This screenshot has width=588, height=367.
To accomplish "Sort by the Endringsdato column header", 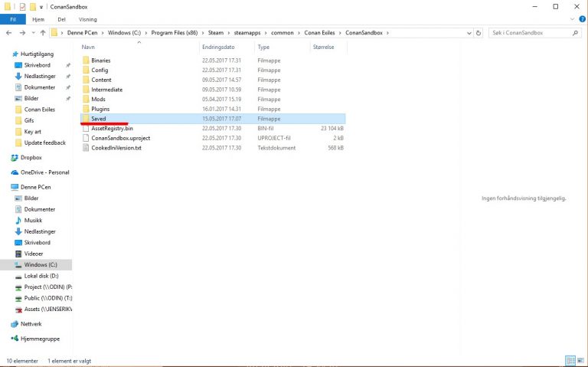I will [217, 48].
